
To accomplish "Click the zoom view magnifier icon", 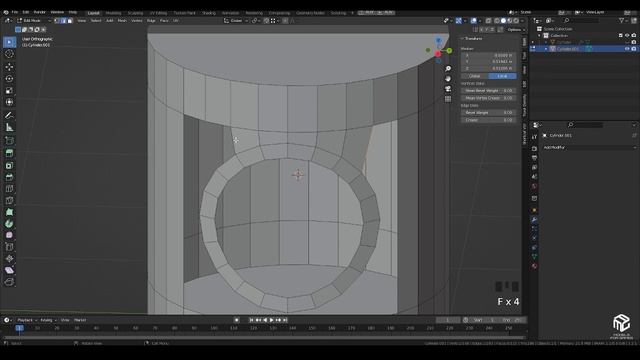I will (x=448, y=69).
